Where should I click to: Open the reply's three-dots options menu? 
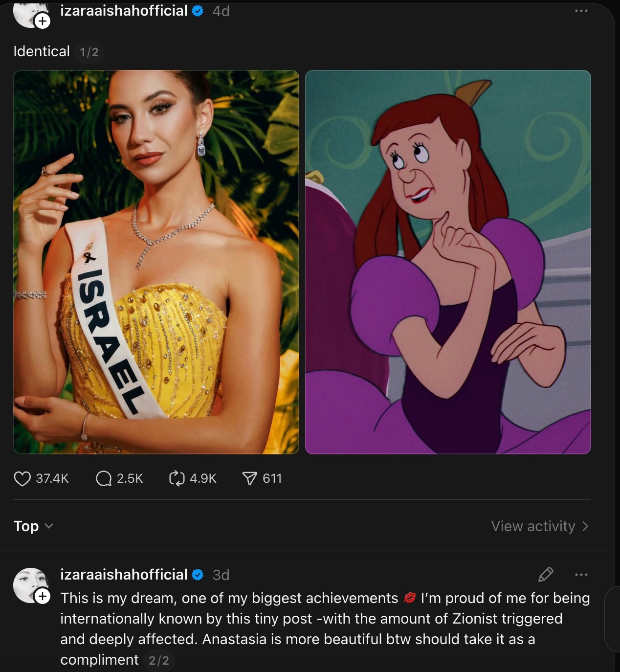[581, 574]
